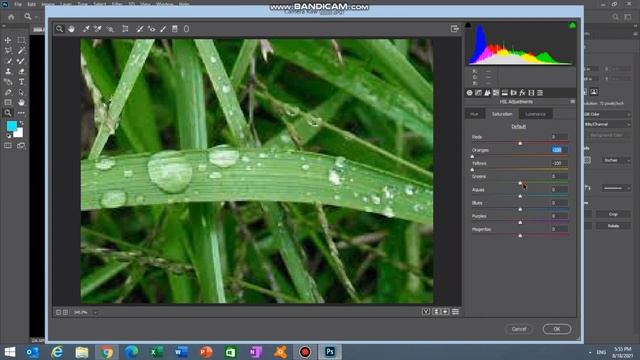The width and height of the screenshot is (640, 360).
Task: Select Photoshop's Type tool
Action: click(x=21, y=82)
